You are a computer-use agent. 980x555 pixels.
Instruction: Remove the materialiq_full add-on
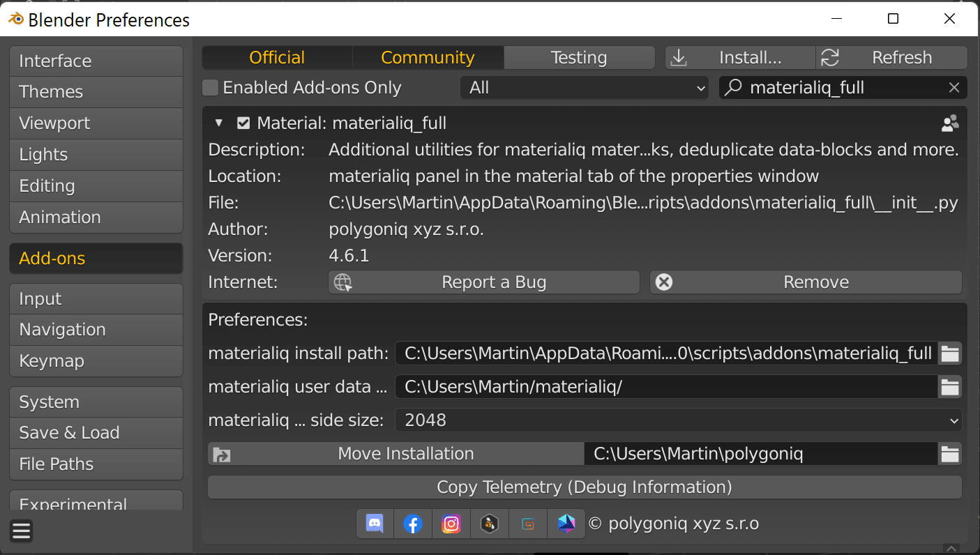coord(806,282)
